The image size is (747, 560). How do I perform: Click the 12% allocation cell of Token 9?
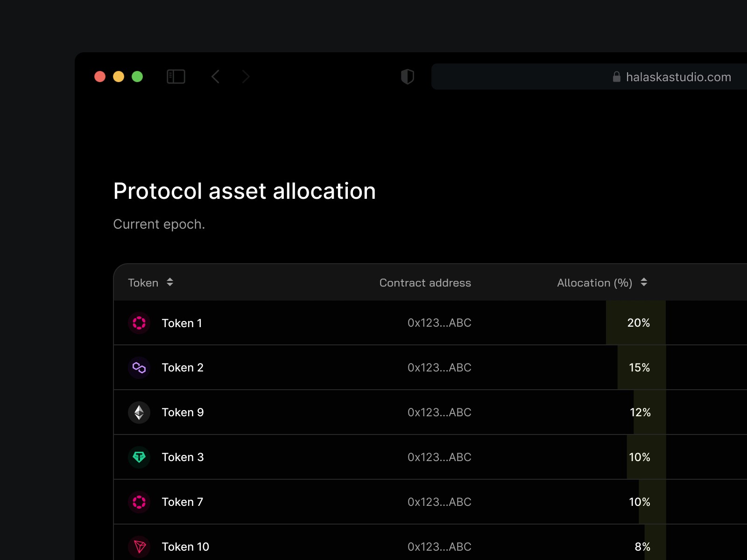coord(640,413)
